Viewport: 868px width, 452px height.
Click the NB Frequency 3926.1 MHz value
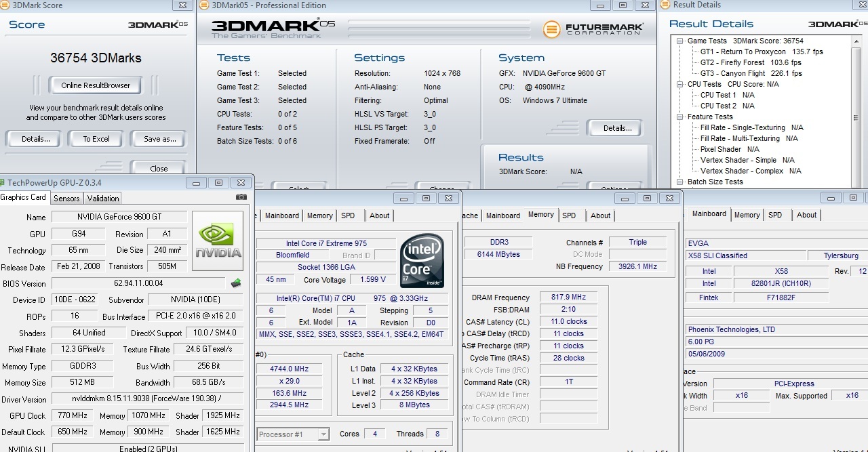637,266
